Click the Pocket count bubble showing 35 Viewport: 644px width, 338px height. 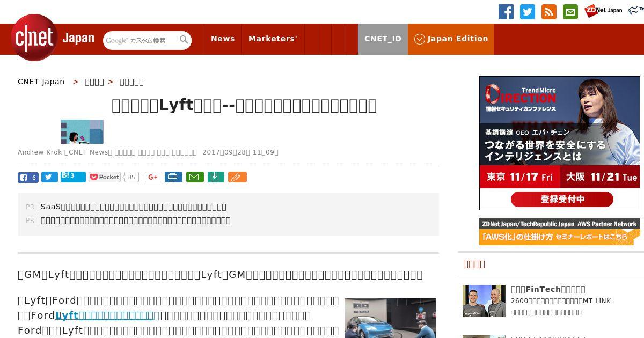131,177
